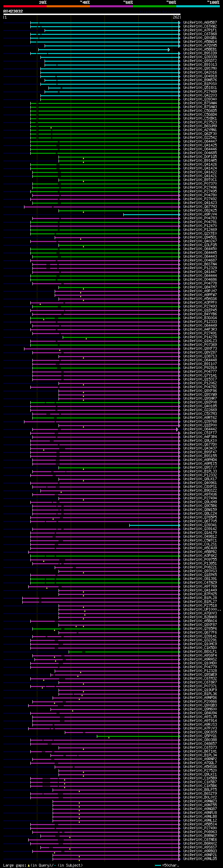Select the UniRef100_Q39341 label
Screen dimensions: 223x868
pos(200,525)
